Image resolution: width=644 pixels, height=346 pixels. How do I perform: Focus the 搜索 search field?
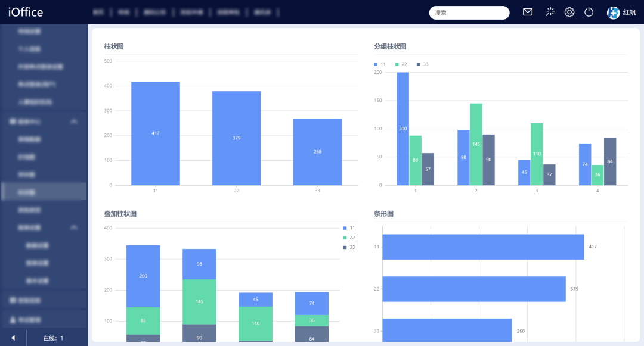(x=469, y=13)
